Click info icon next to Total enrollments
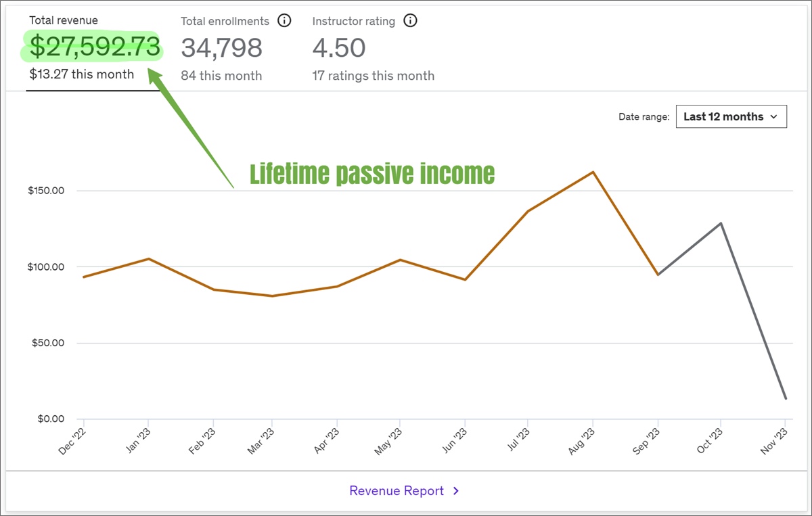 pos(285,21)
